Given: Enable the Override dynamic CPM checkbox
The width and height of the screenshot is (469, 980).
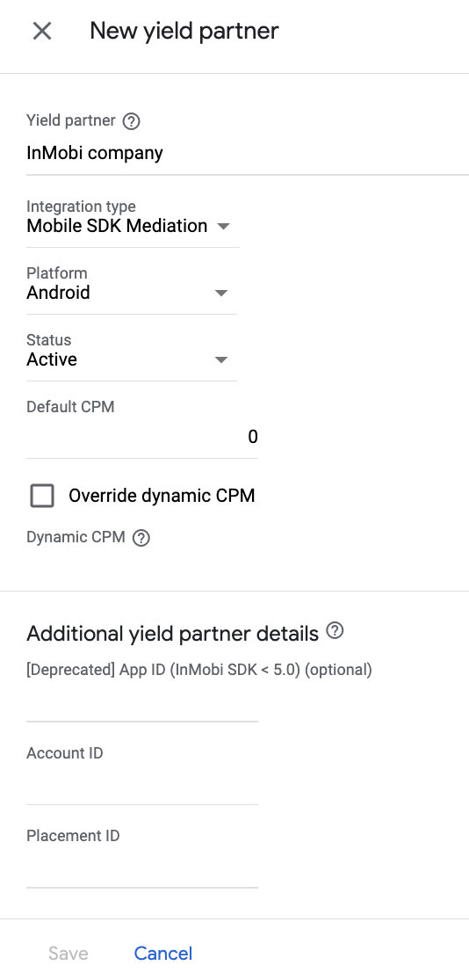Looking at the screenshot, I should click(x=42, y=497).
